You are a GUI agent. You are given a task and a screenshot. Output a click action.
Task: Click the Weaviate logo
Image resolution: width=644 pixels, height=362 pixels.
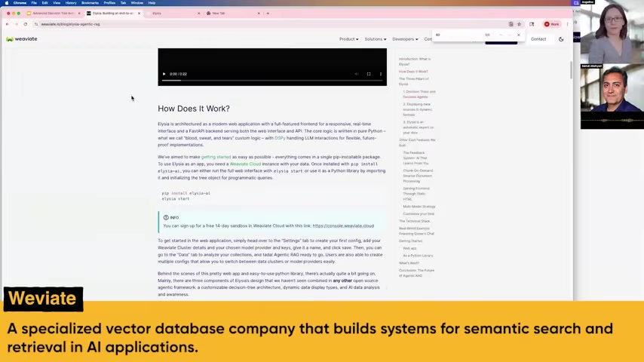tap(22, 39)
